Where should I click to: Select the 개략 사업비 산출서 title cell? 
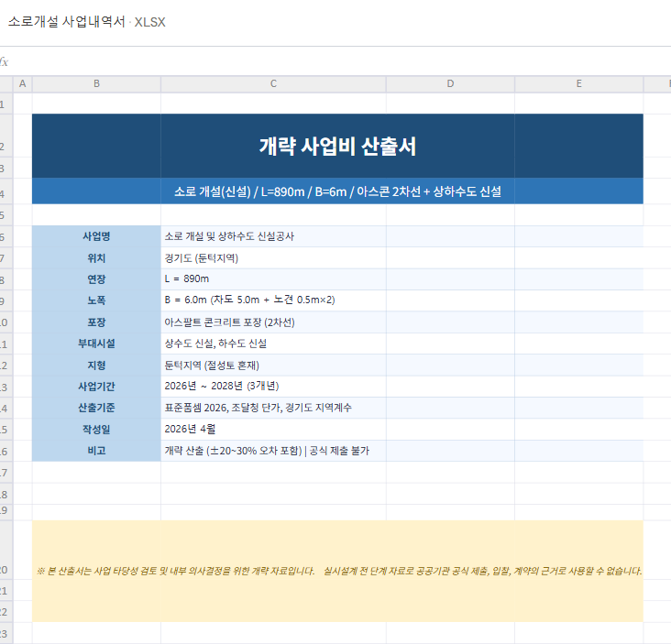point(337,146)
